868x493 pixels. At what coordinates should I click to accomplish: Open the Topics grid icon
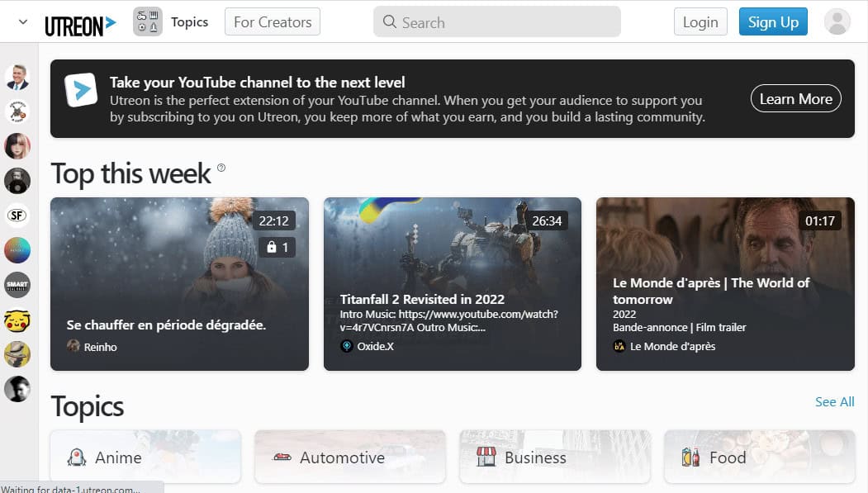[x=147, y=22]
